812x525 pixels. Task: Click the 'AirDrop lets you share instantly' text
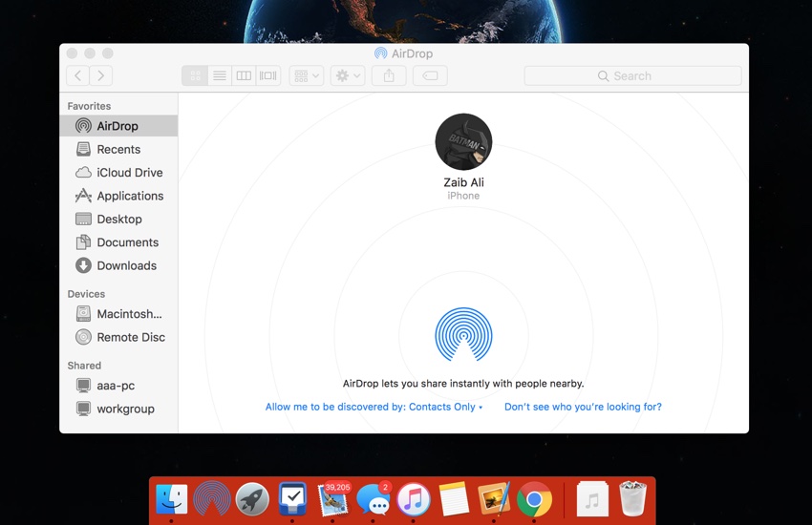pos(463,384)
